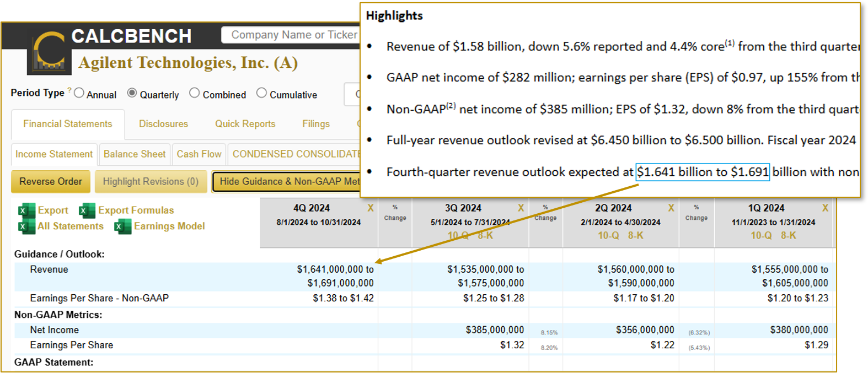
Task: Click the Excel icon beside Export Formulas
Action: click(87, 210)
